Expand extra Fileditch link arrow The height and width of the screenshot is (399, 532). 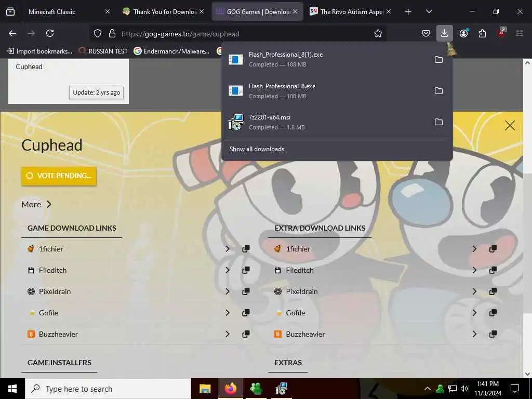[x=474, y=270]
